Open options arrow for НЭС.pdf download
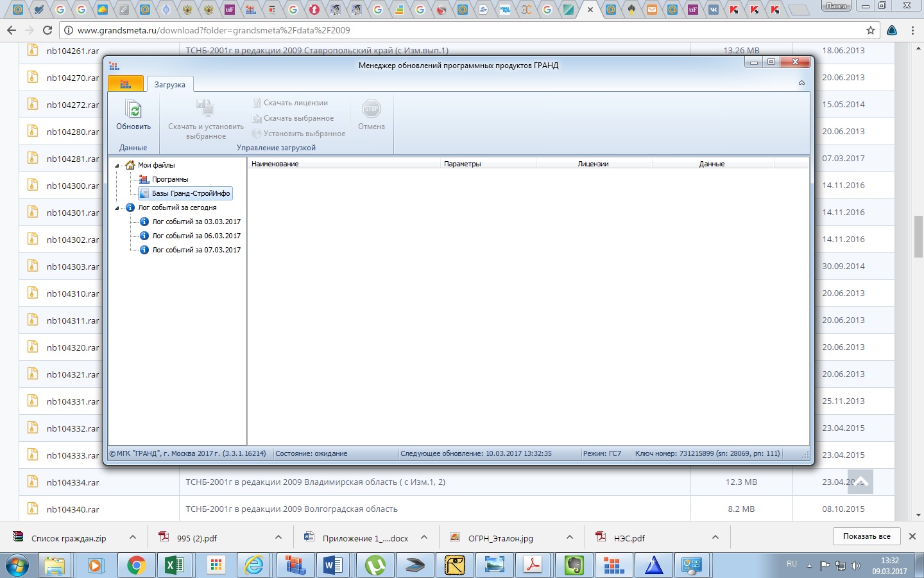Viewport: 924px width, 578px height. coord(715,538)
